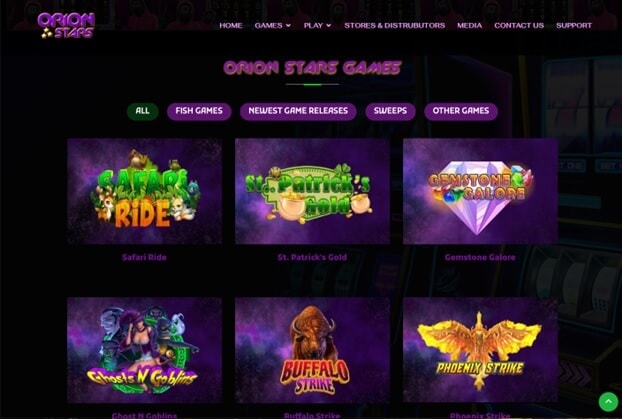The image size is (622, 419).
Task: Open Stores & Distributors page
Action: (x=395, y=25)
